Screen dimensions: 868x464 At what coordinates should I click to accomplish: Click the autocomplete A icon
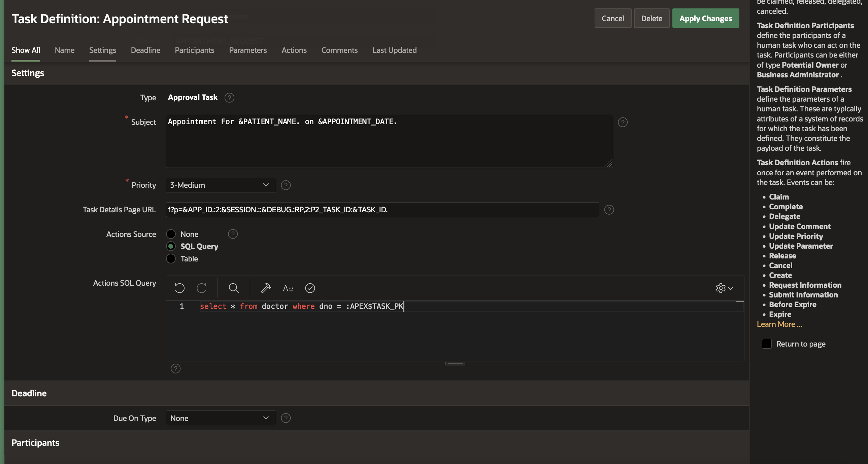pyautogui.click(x=288, y=288)
